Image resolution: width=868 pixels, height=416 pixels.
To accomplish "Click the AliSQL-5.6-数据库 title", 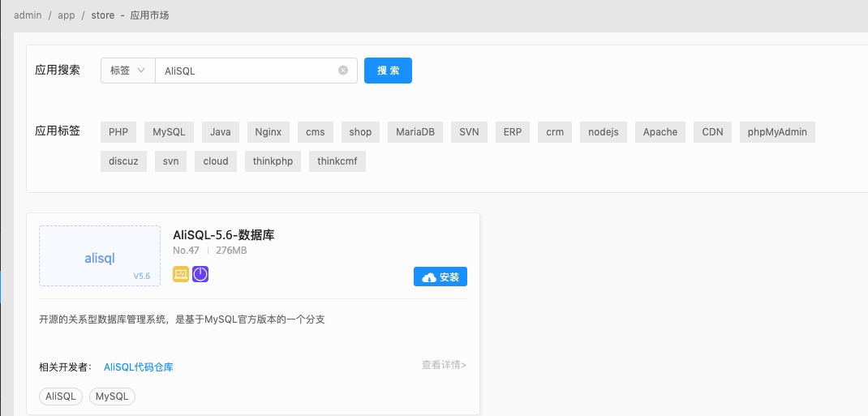I will pyautogui.click(x=224, y=235).
